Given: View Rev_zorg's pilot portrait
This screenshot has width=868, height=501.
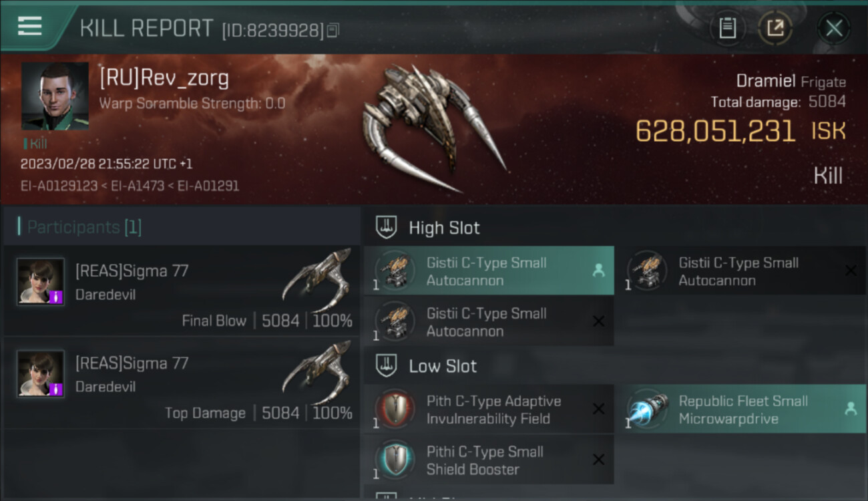Looking at the screenshot, I should click(x=55, y=96).
